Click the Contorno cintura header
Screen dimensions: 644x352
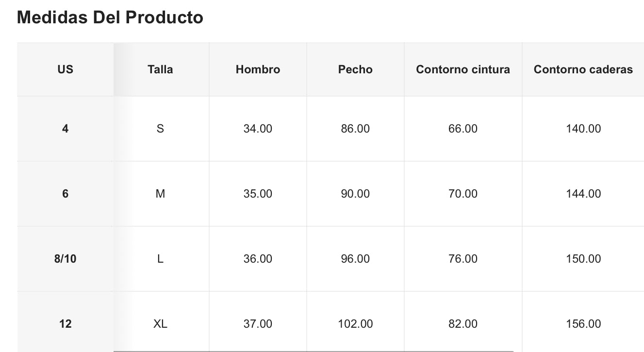coord(463,69)
